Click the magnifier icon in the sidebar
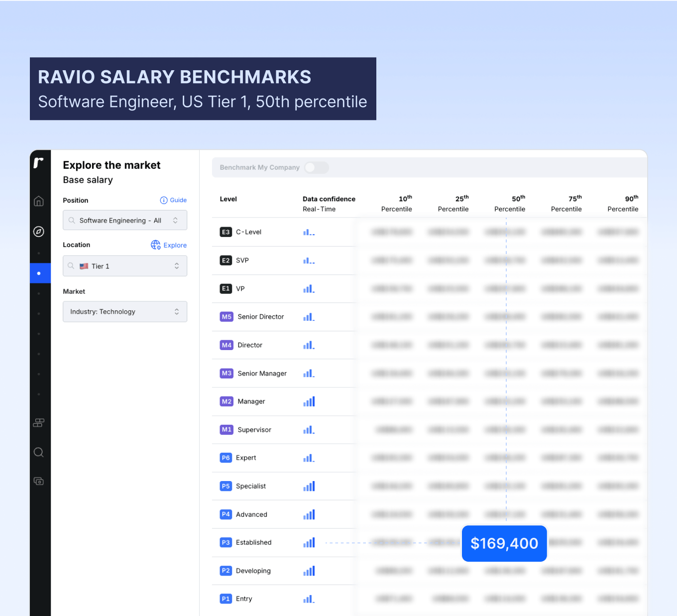This screenshot has height=616, width=677. pos(39,452)
